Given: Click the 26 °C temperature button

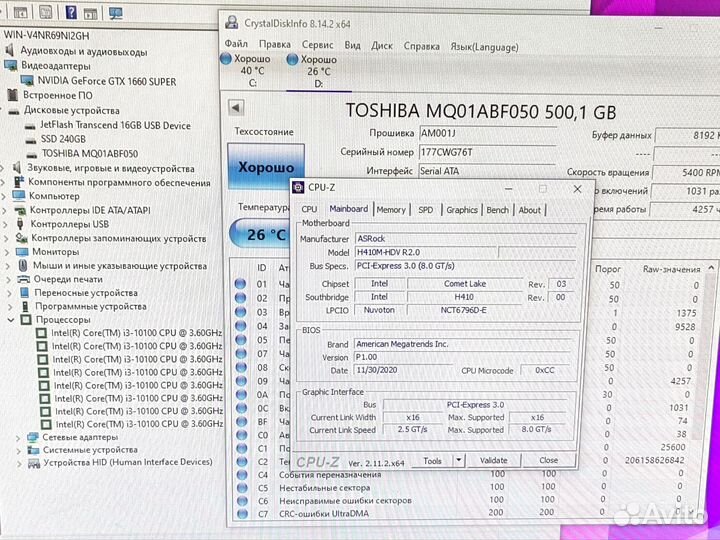Looking at the screenshot, I should click(x=260, y=234).
